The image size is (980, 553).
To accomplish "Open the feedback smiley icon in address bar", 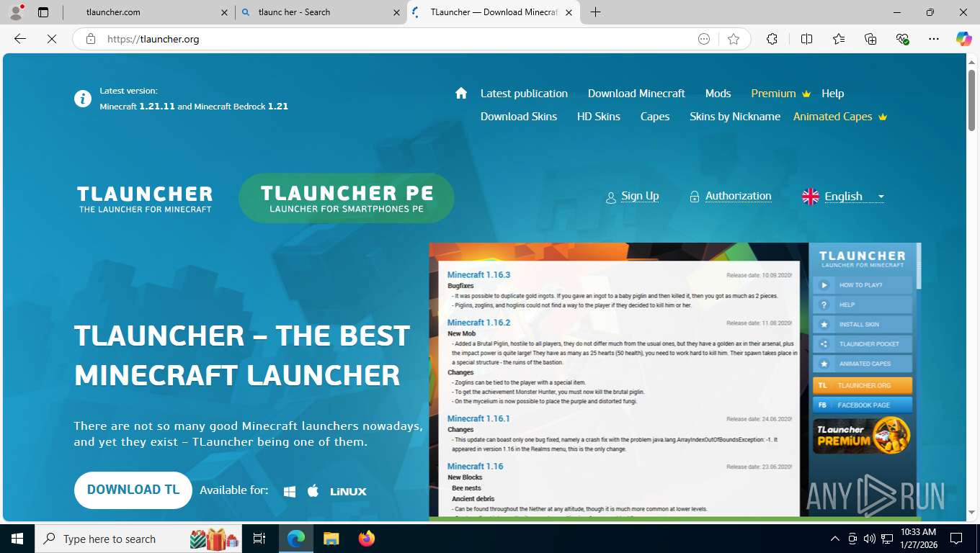I will coord(704,39).
